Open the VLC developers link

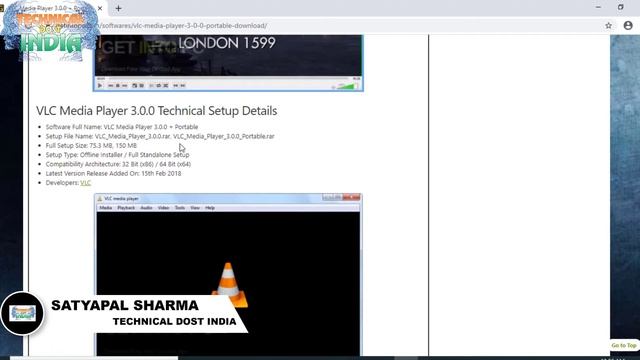[x=85, y=183]
